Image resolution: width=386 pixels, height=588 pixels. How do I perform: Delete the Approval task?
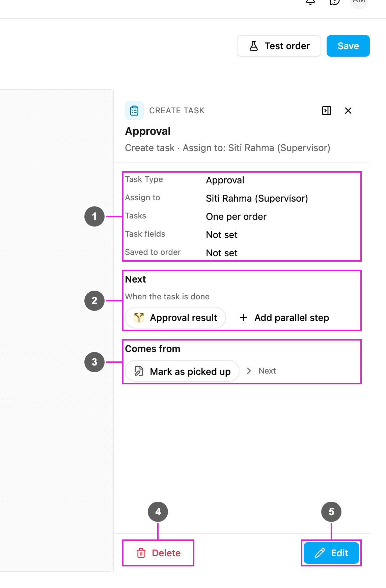coord(158,553)
